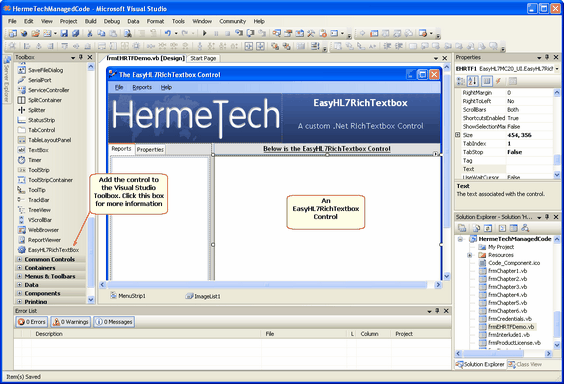Toggle auto-hide pin on Solution Explorer panel

[547, 217]
